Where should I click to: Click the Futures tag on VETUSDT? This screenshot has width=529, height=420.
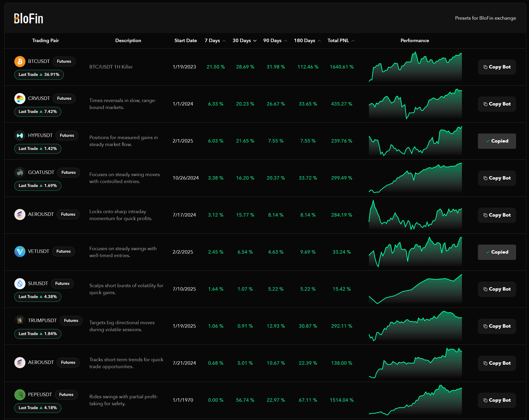[x=64, y=252]
